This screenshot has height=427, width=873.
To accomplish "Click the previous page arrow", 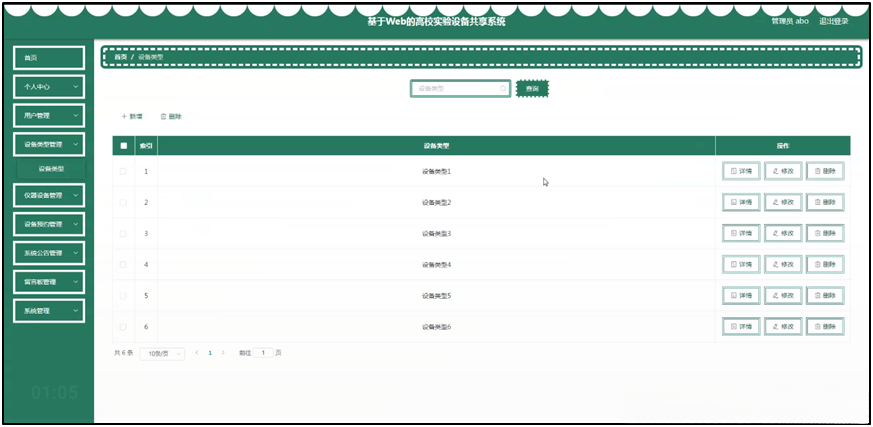I will pyautogui.click(x=197, y=353).
